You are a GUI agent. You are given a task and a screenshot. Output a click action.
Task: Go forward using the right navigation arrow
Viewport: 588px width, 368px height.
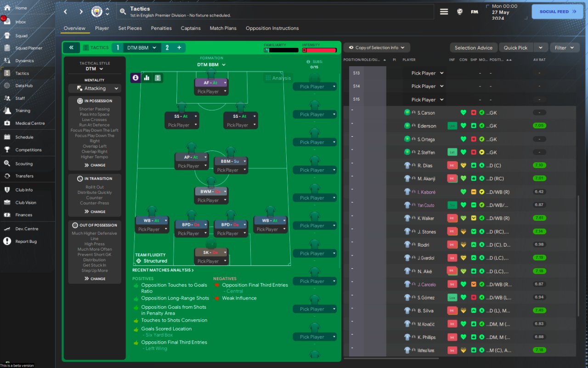(x=81, y=11)
